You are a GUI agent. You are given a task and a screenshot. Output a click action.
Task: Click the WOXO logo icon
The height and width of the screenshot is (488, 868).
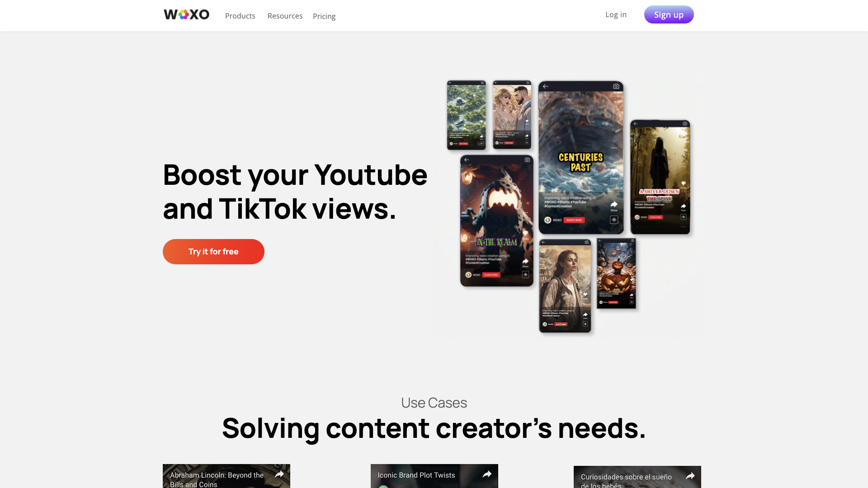click(187, 14)
